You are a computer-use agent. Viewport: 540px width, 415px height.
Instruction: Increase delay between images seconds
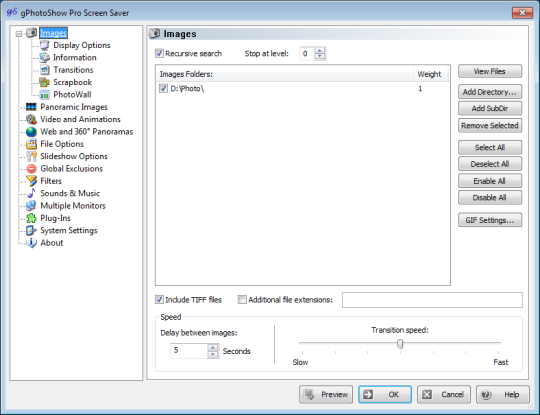coord(213,347)
